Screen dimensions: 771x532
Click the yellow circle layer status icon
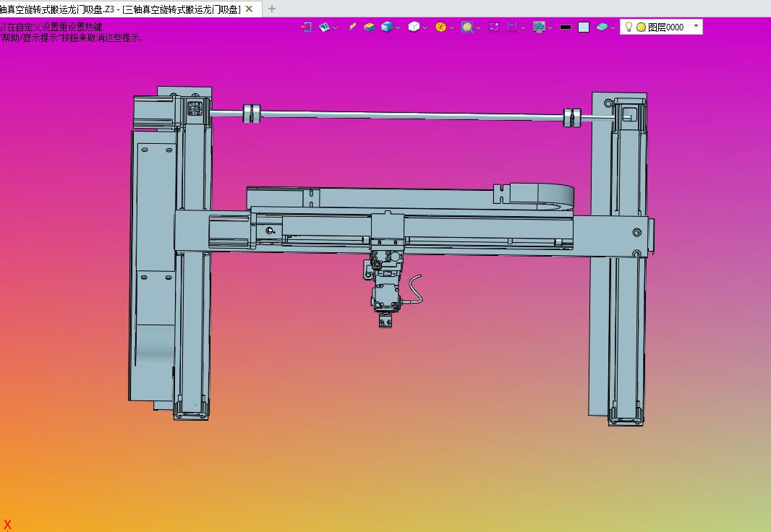[x=641, y=27]
